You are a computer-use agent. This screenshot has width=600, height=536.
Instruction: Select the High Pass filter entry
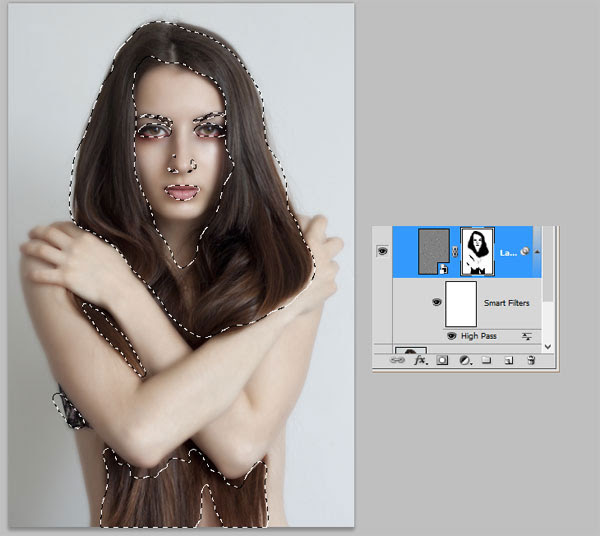pos(479,336)
